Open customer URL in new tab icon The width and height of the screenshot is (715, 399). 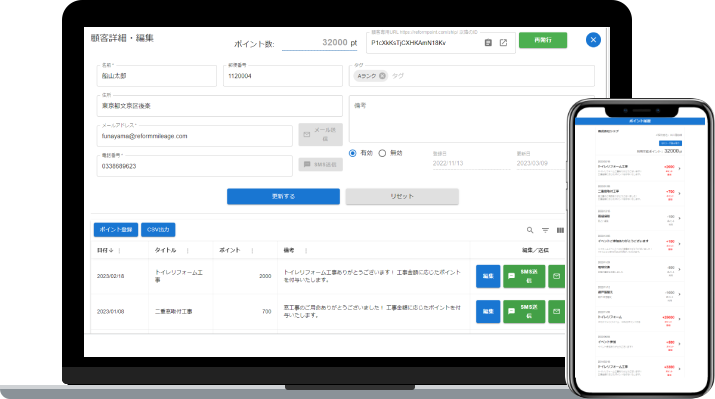click(x=503, y=42)
